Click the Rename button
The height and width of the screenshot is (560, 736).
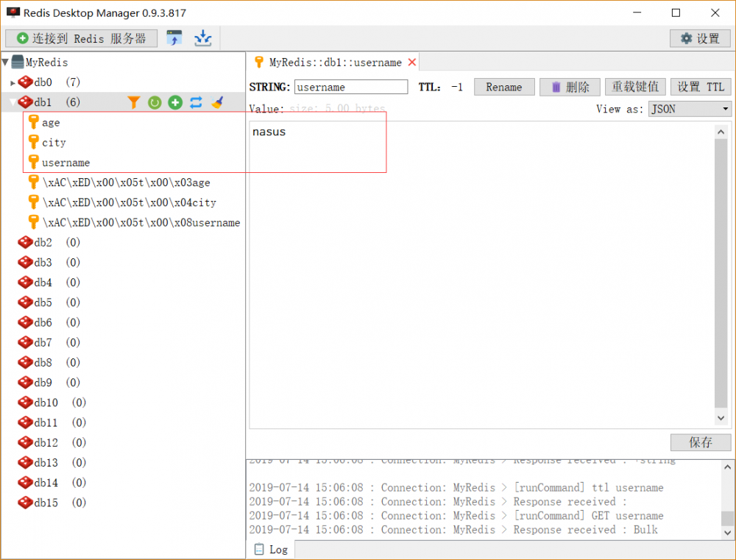[x=504, y=86]
